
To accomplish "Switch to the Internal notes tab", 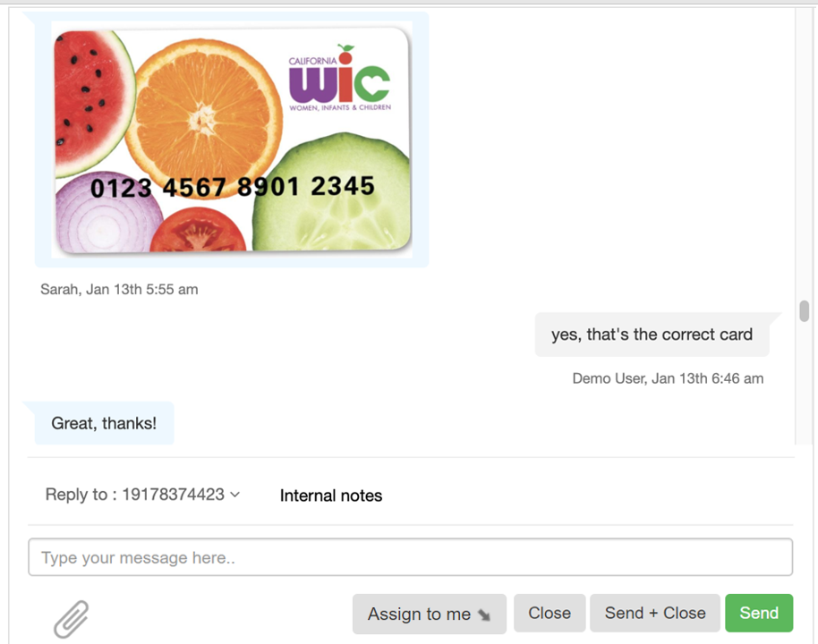I will pos(331,496).
